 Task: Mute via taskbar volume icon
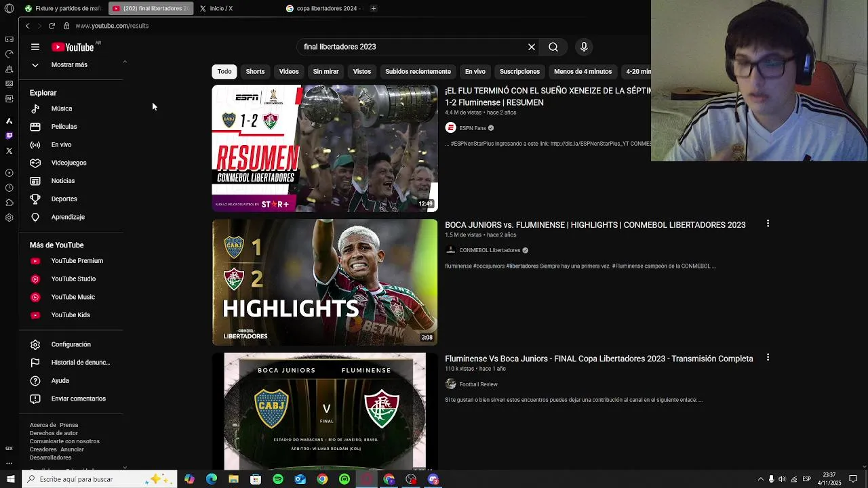coord(782,479)
